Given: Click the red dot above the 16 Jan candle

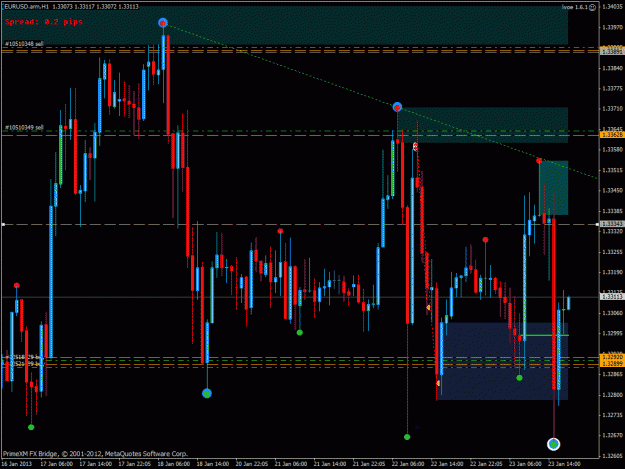Looking at the screenshot, I should 17,285.
